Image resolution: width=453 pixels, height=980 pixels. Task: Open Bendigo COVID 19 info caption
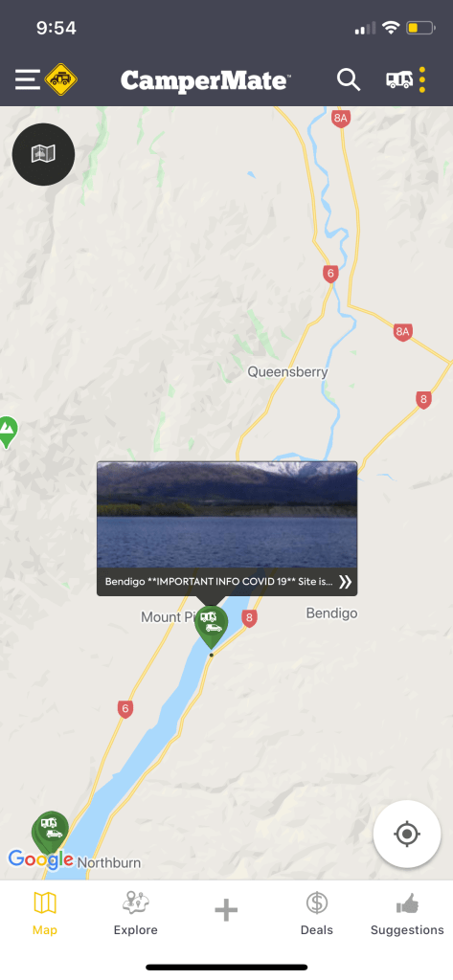tap(219, 582)
